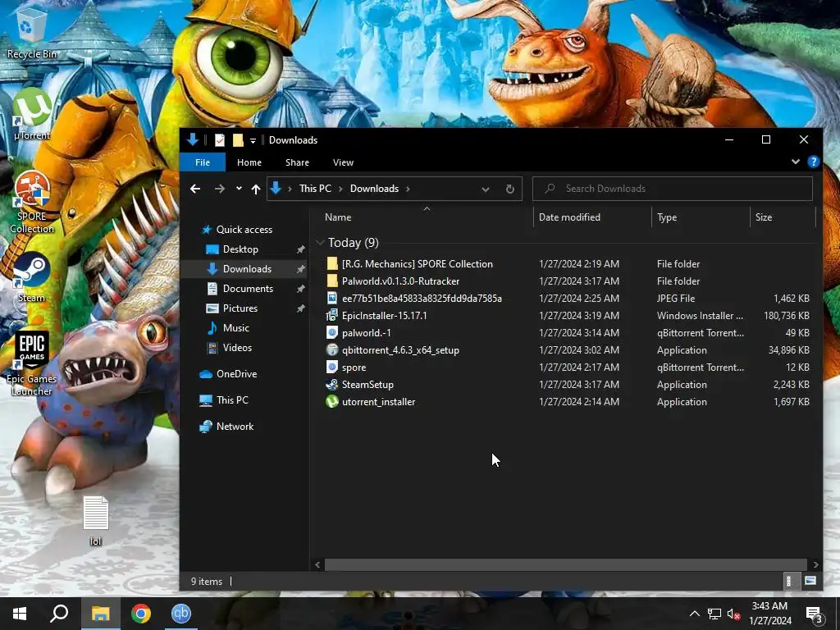Screen dimensions: 840x630
Task: Select Videos in the navigation pane
Action: click(x=237, y=348)
